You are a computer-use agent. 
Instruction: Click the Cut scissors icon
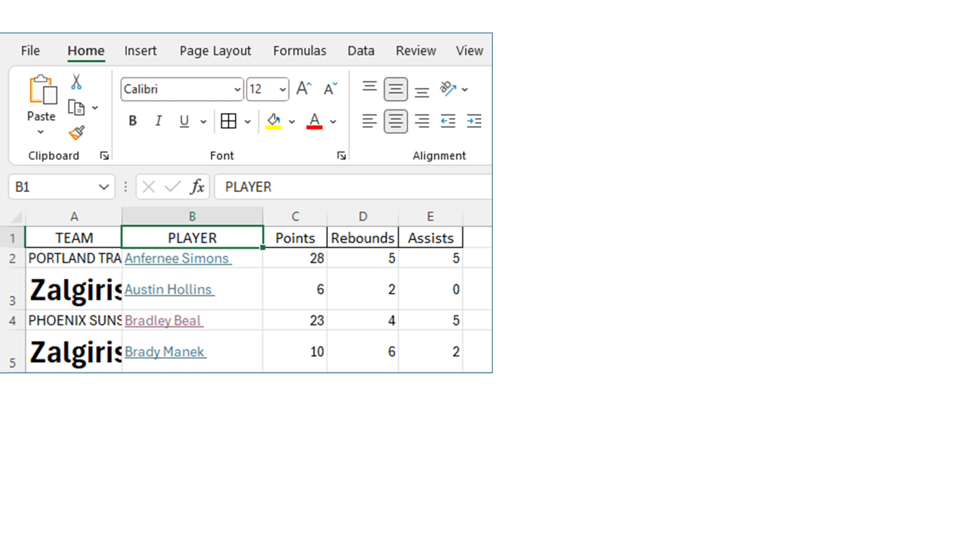[x=76, y=82]
